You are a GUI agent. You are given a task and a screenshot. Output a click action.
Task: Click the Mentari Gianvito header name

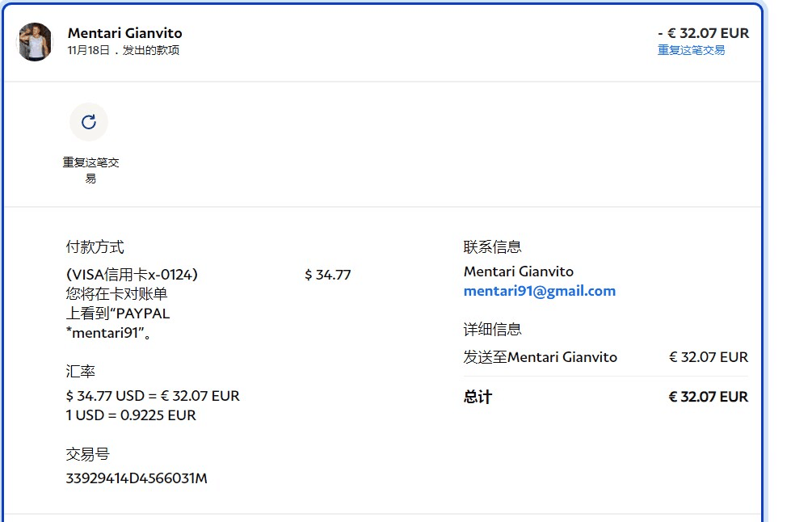click(x=124, y=33)
